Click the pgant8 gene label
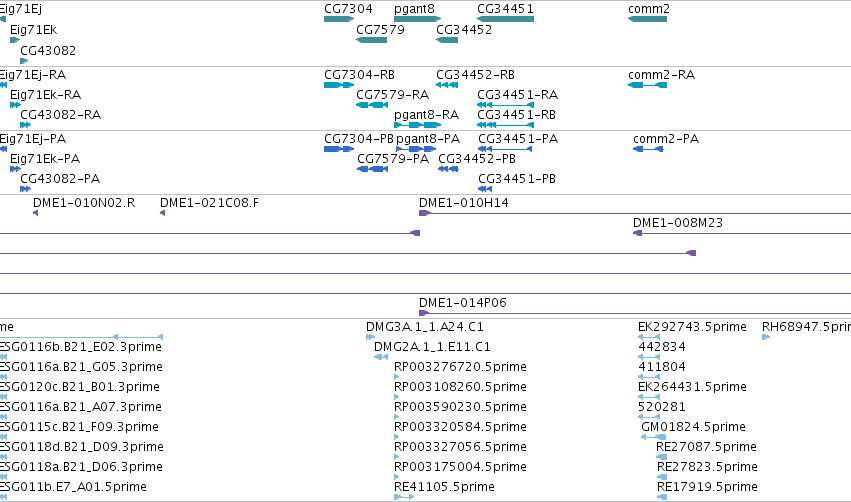The height and width of the screenshot is (502, 851). pyautogui.click(x=414, y=9)
